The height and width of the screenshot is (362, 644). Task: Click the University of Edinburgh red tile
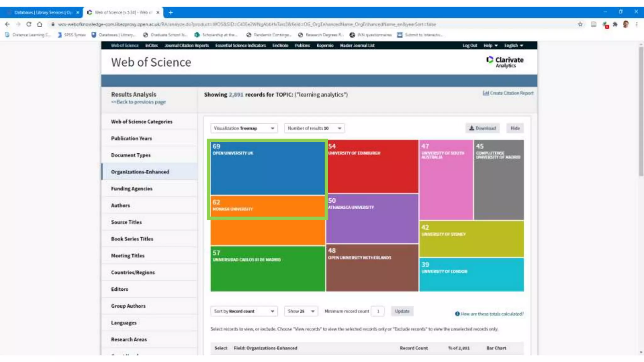click(373, 167)
